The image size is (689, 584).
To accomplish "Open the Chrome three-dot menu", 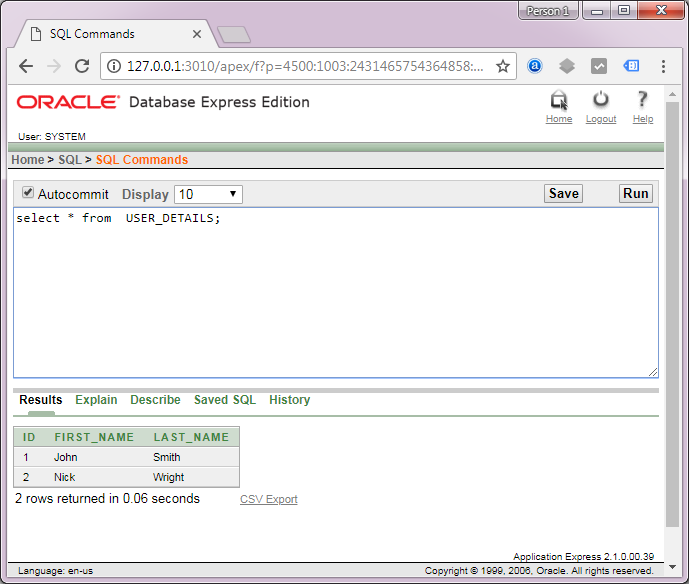I will tap(664, 66).
